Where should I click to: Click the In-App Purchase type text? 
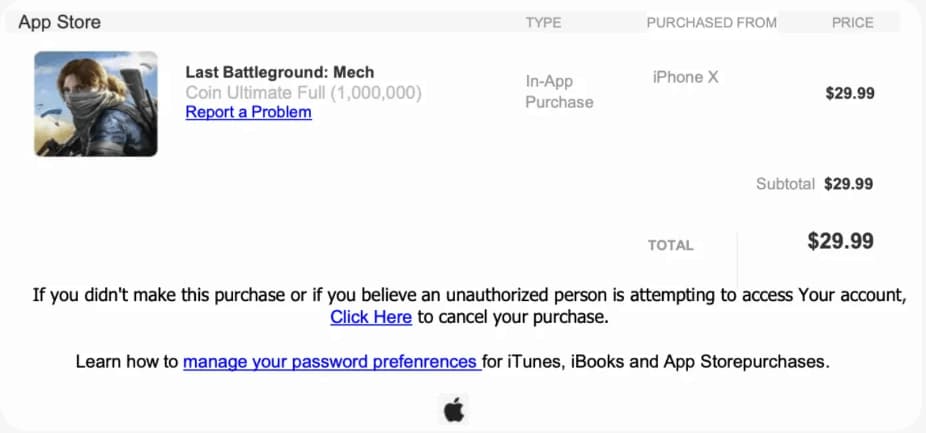[559, 92]
